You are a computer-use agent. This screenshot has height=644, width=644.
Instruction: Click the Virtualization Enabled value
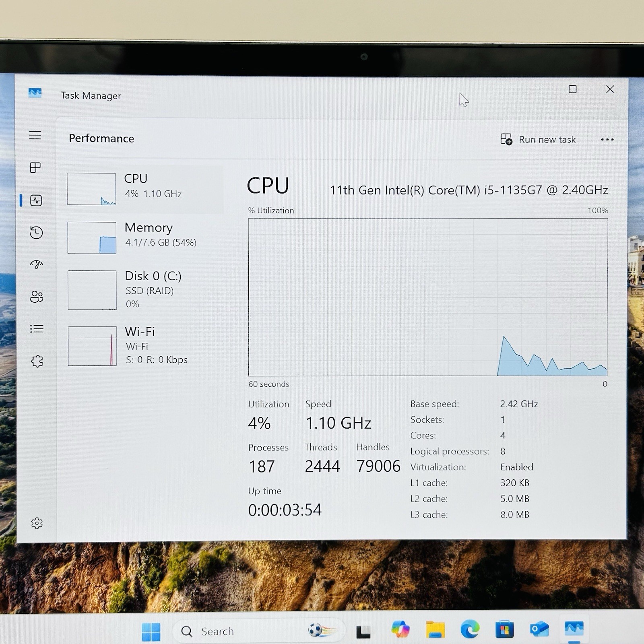(516, 467)
